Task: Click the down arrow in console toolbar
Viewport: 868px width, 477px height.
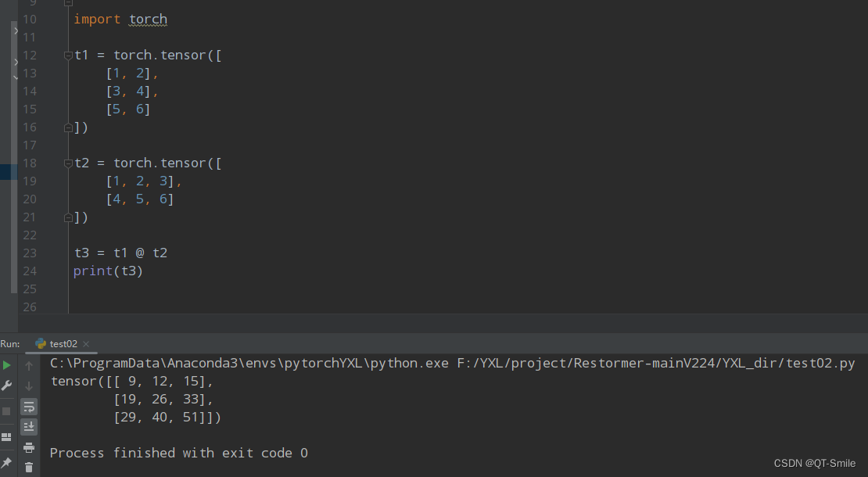Action: 29,385
